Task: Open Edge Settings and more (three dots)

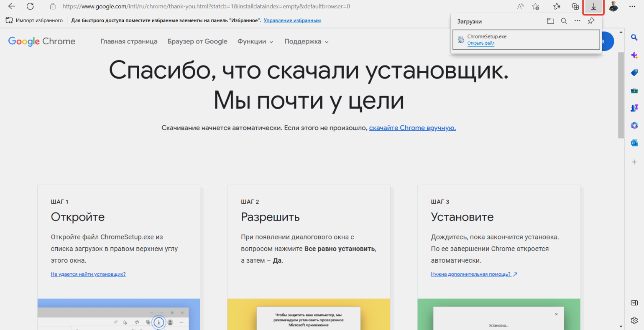Action: [632, 6]
